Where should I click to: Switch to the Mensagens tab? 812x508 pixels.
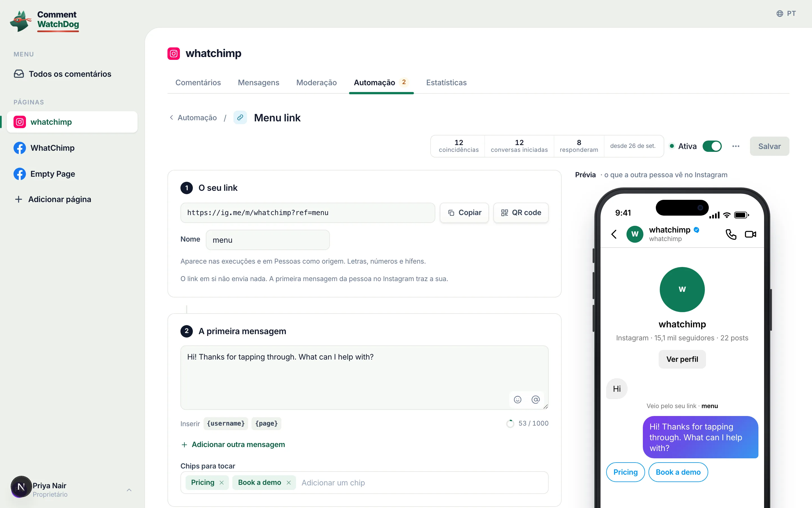[258, 83]
